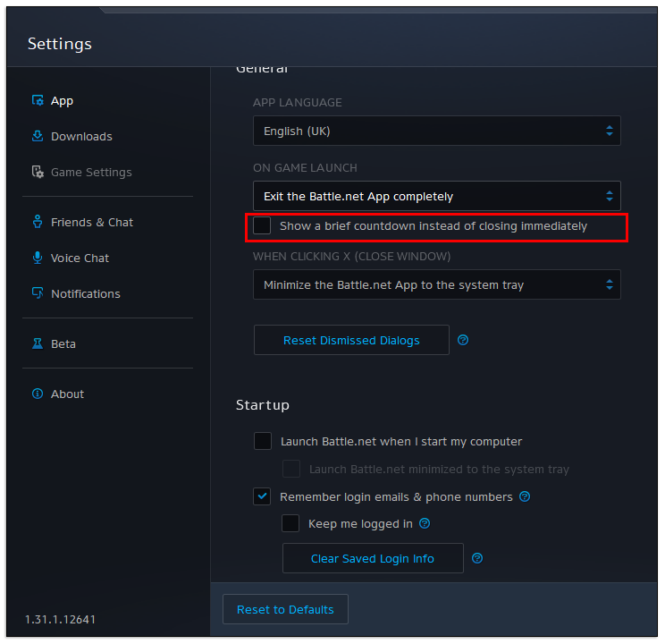The image size is (665, 644).
Task: Open the On Game Launch dropdown
Action: tap(437, 196)
